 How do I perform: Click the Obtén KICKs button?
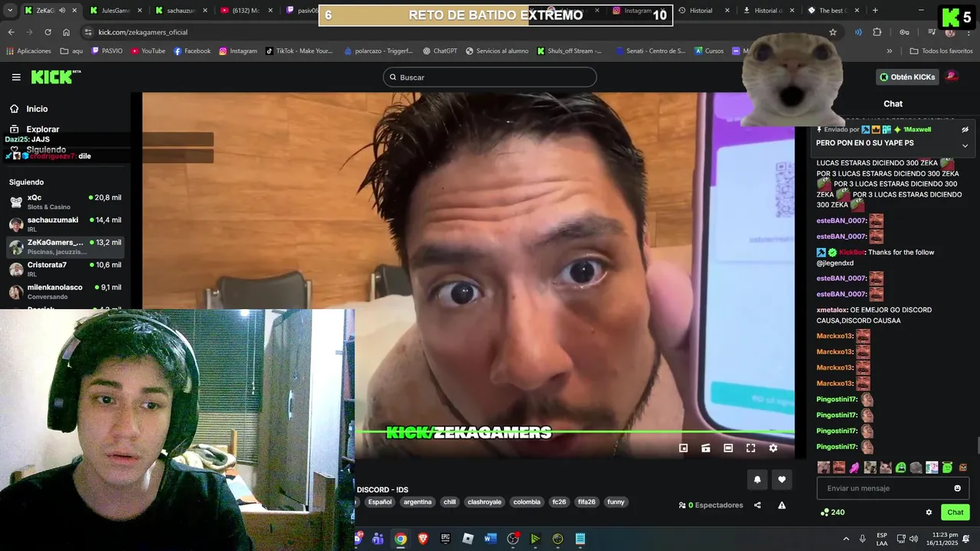[x=907, y=77]
